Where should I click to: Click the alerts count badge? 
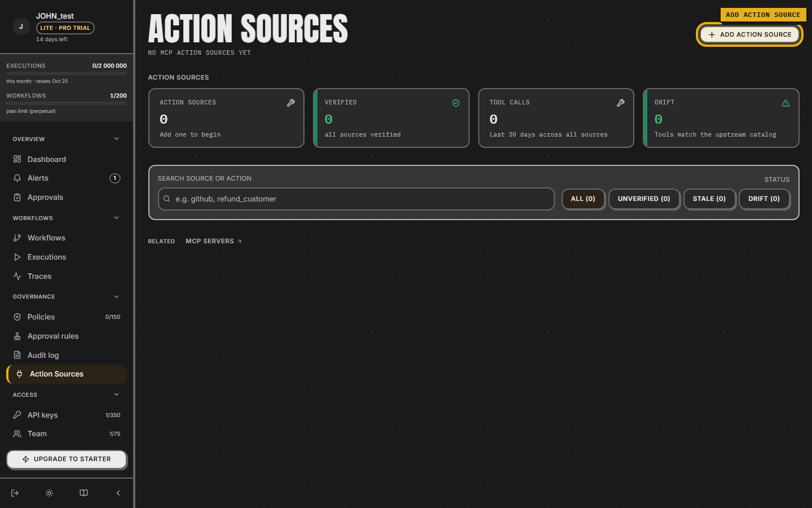pyautogui.click(x=115, y=178)
